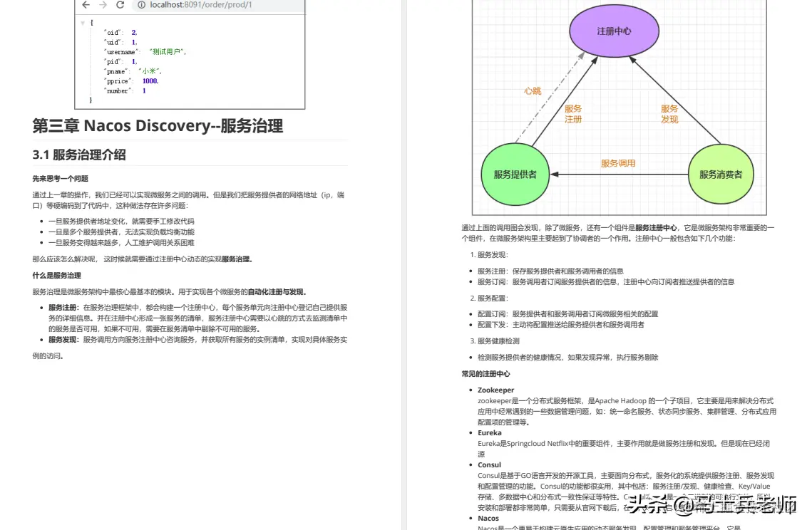Click the browser back arrow
The height and width of the screenshot is (530, 812).
(86, 5)
